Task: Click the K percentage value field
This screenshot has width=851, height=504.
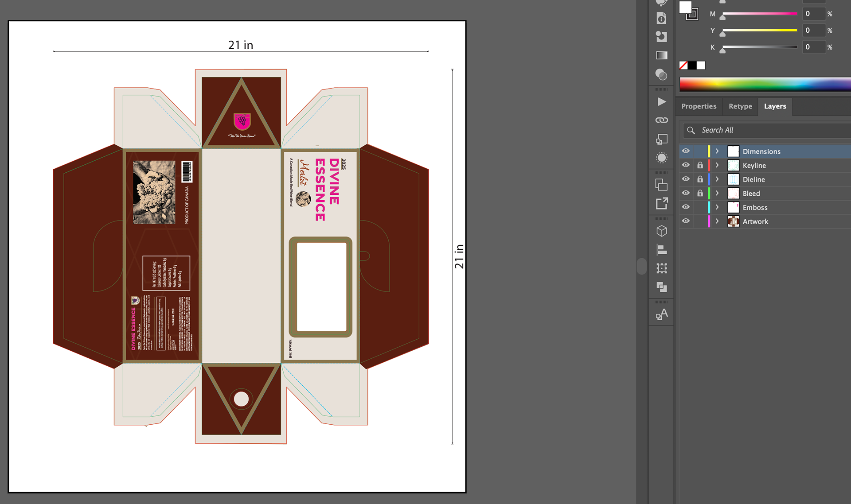Action: click(x=814, y=47)
